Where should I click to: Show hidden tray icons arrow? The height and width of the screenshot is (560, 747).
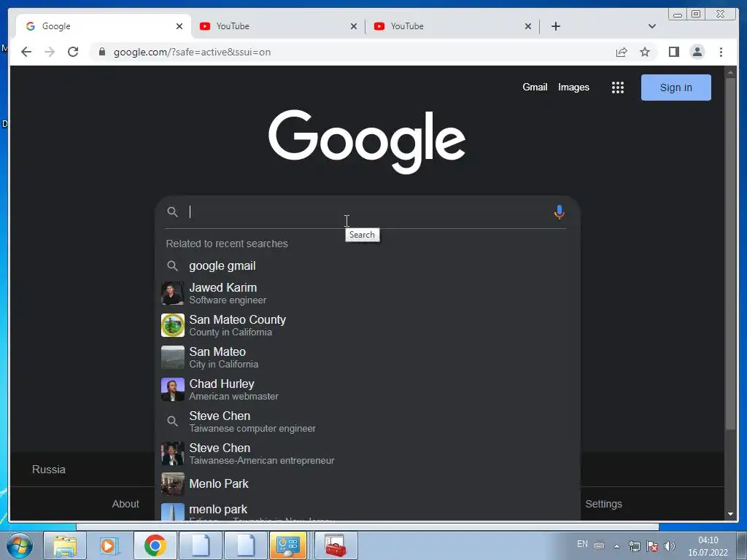pos(616,546)
